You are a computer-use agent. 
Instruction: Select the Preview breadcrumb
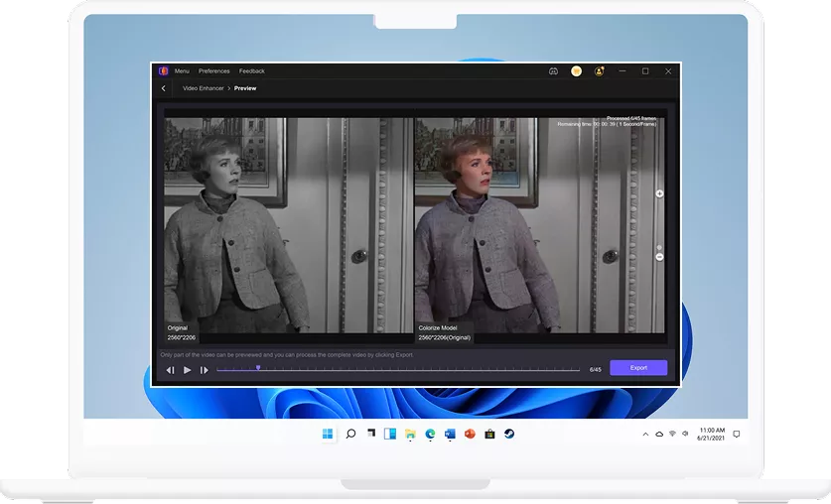coord(245,88)
